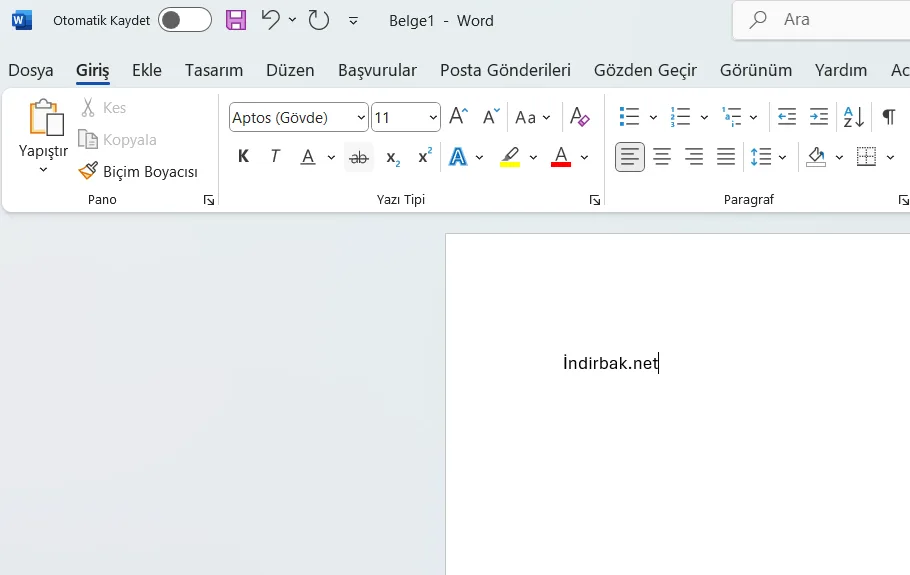Image resolution: width=910 pixels, height=575 pixels.
Task: Switch to the Gözden Geçir tab
Action: [645, 70]
